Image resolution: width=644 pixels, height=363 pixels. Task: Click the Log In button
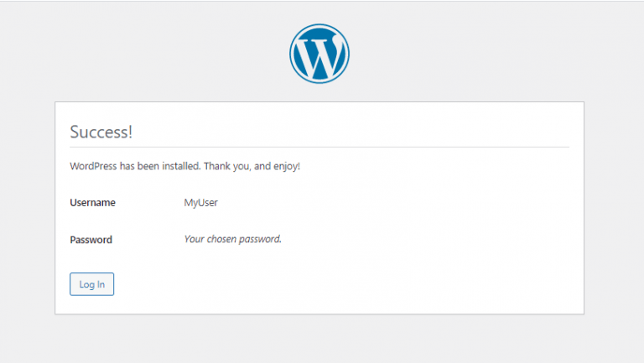(91, 284)
